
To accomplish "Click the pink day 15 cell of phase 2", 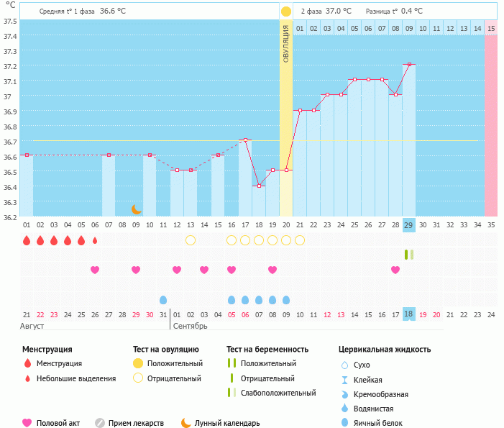I will (490, 28).
